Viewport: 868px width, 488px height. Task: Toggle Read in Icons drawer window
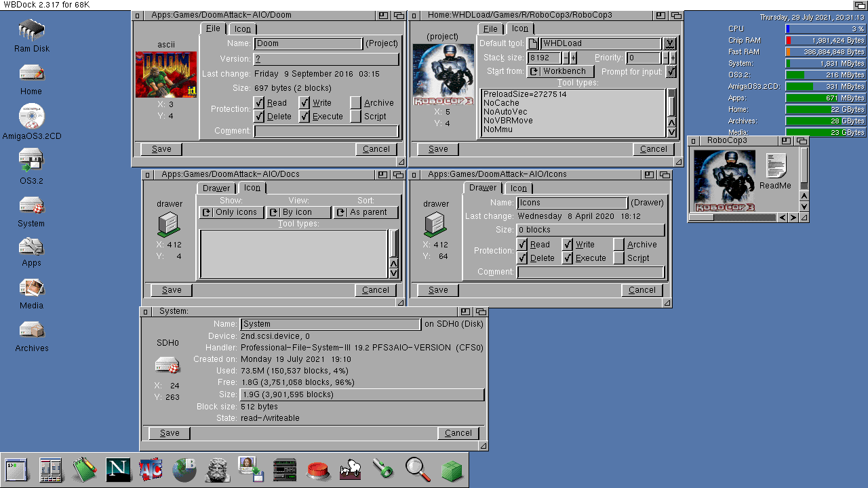(522, 244)
